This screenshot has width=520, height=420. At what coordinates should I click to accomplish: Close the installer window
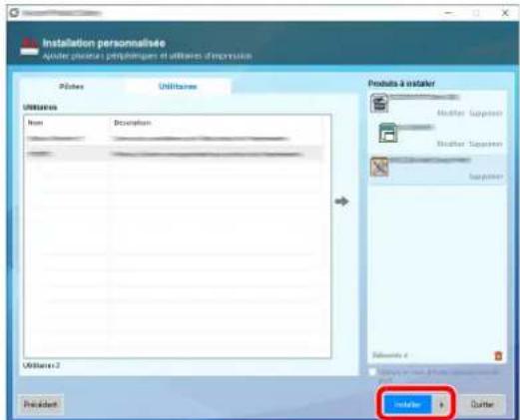coord(505,13)
